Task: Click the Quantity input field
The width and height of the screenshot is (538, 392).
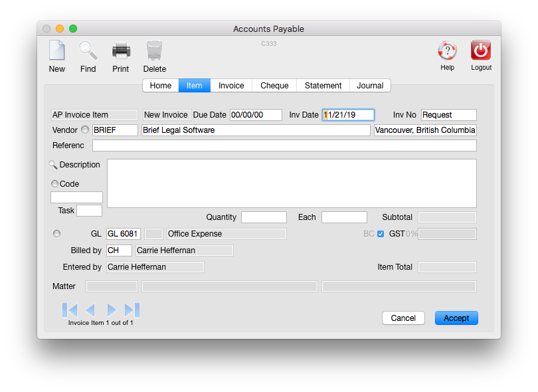Action: (264, 217)
